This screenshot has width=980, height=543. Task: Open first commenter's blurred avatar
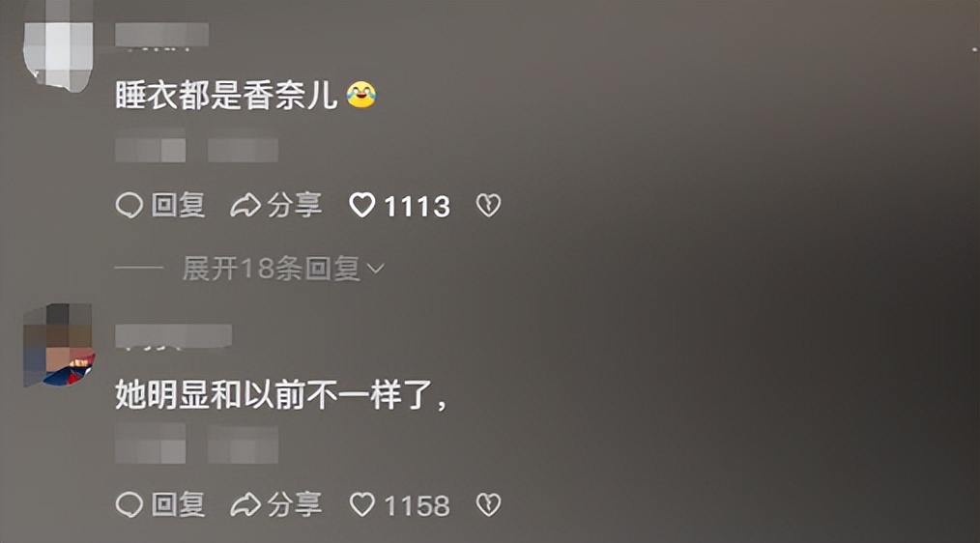pos(57,47)
